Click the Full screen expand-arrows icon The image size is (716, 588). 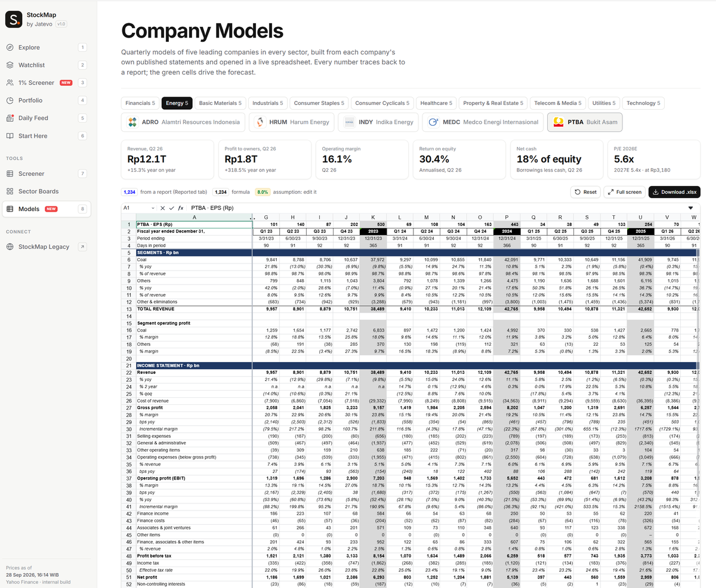coord(610,192)
